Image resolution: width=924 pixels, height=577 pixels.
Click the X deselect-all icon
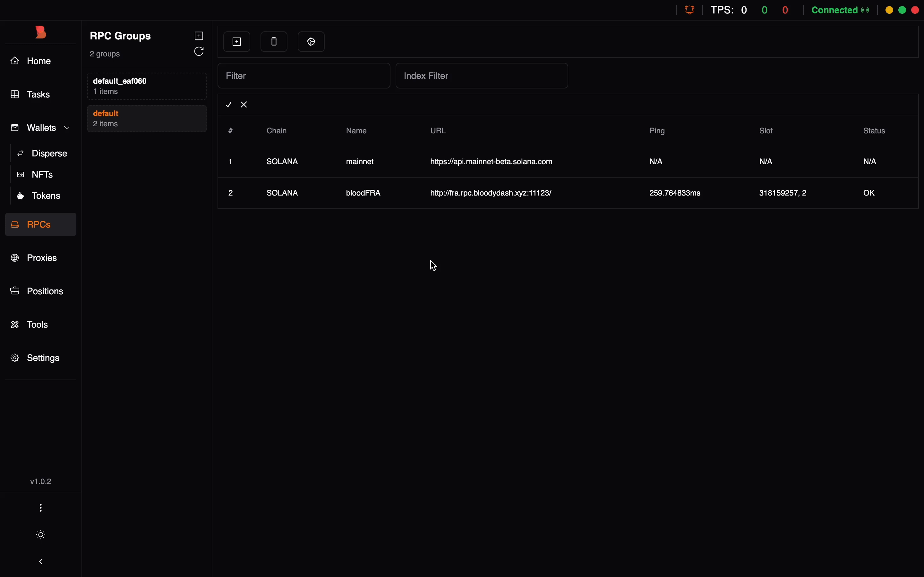[x=244, y=105]
